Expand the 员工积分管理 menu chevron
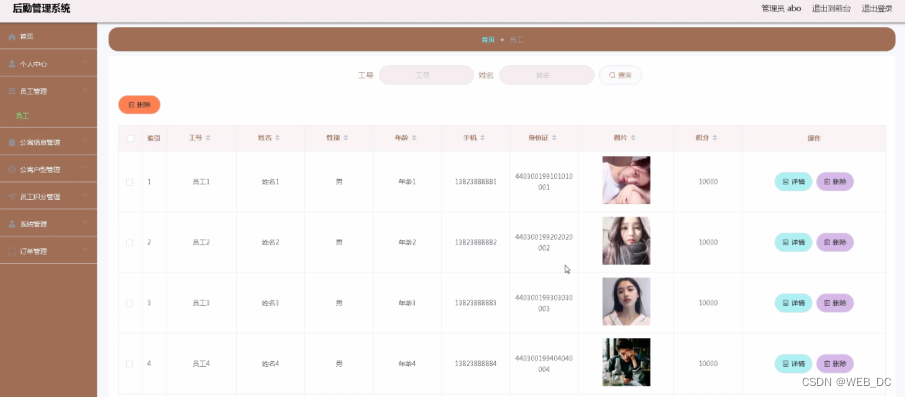This screenshot has width=906, height=397. click(x=85, y=195)
